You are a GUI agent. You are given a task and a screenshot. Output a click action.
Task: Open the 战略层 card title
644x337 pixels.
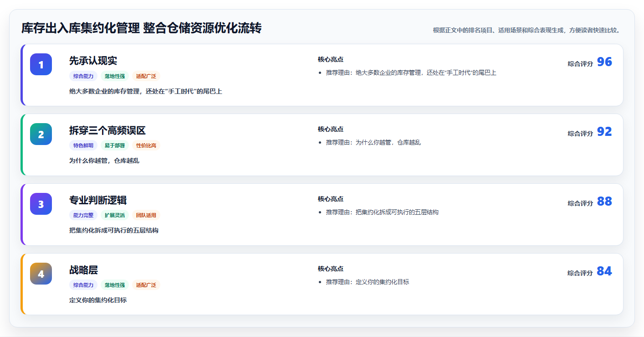[84, 270]
